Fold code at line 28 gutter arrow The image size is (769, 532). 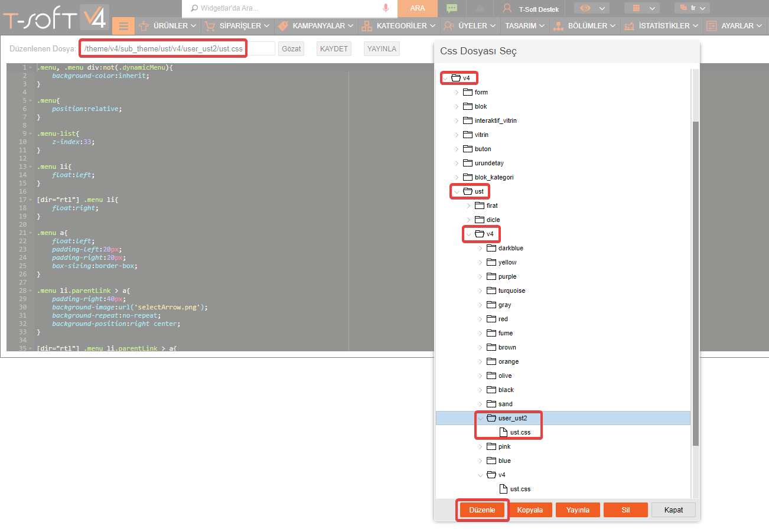click(30, 291)
